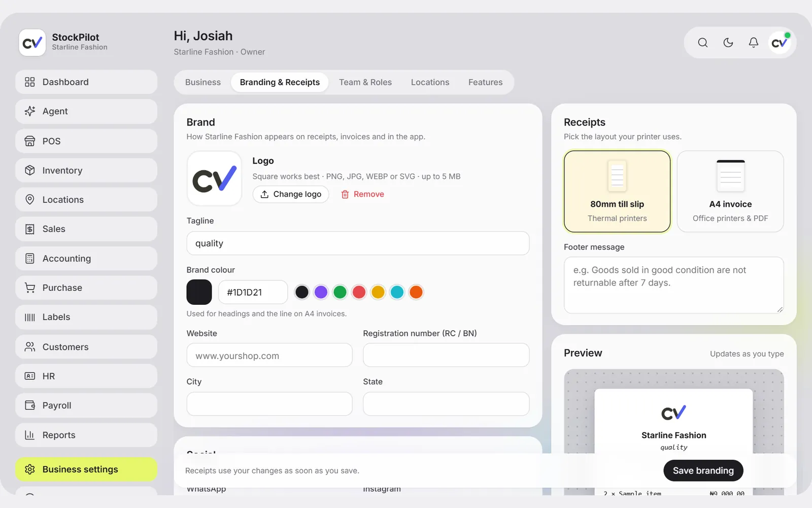Remove the current logo
Screen dimensions: 812x508
pyautogui.click(x=362, y=194)
